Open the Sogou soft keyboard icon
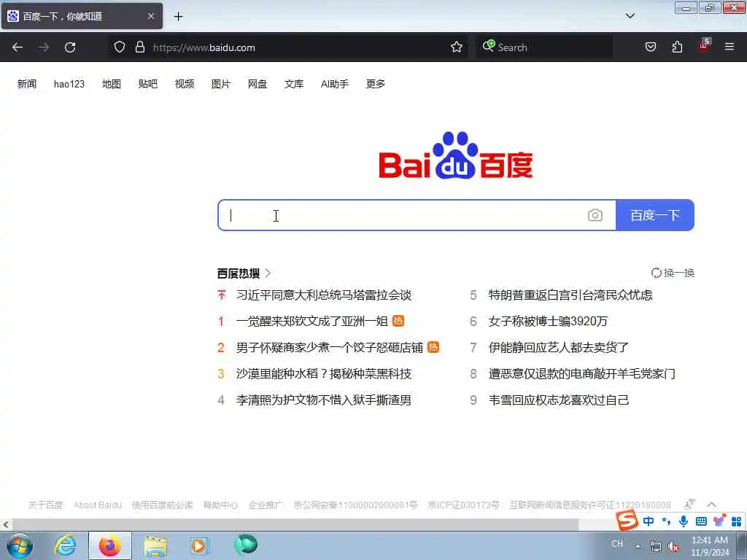Viewport: 747px width, 560px height. pos(701,521)
